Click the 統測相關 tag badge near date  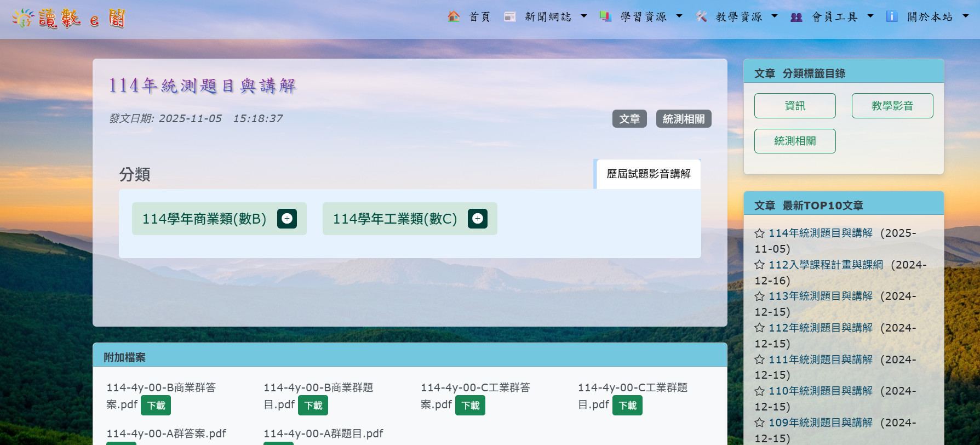pyautogui.click(x=684, y=119)
